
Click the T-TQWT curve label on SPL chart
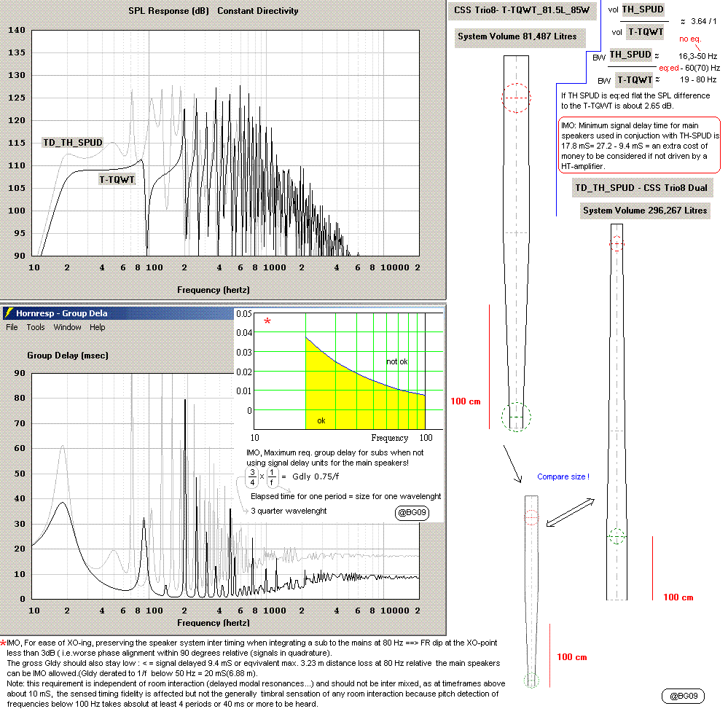(117, 180)
